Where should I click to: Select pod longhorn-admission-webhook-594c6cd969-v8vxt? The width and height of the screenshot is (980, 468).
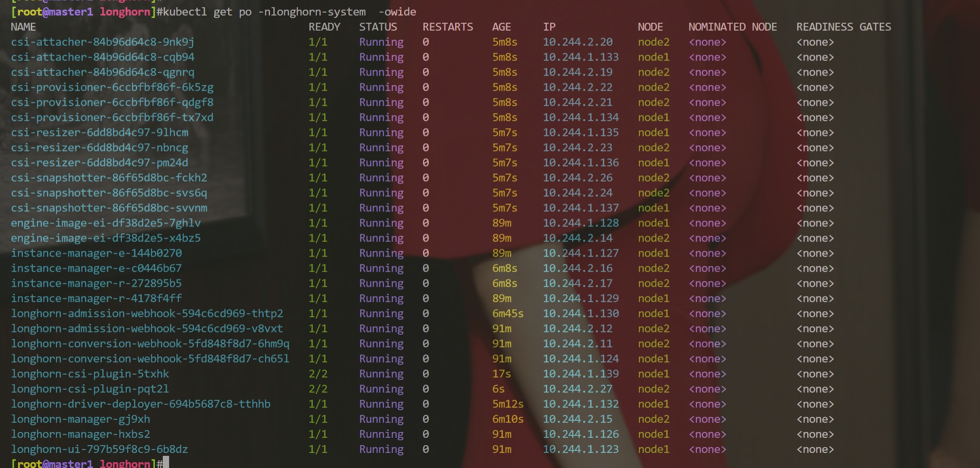[x=147, y=329]
